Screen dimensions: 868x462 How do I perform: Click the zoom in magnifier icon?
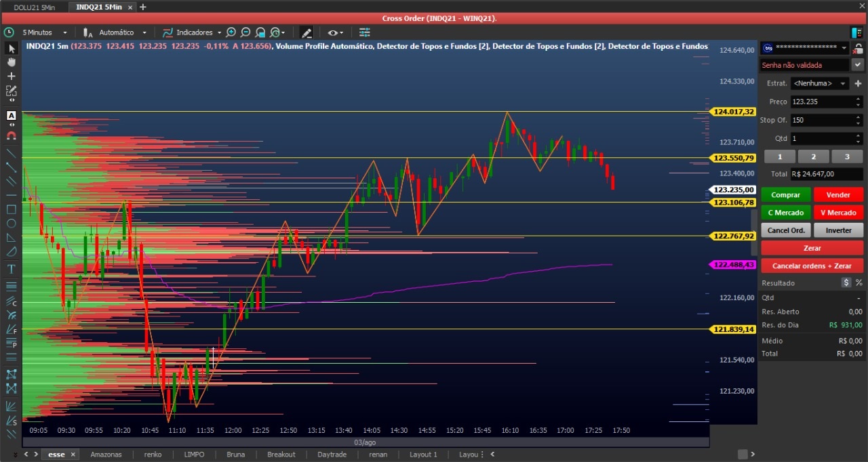pyautogui.click(x=231, y=33)
